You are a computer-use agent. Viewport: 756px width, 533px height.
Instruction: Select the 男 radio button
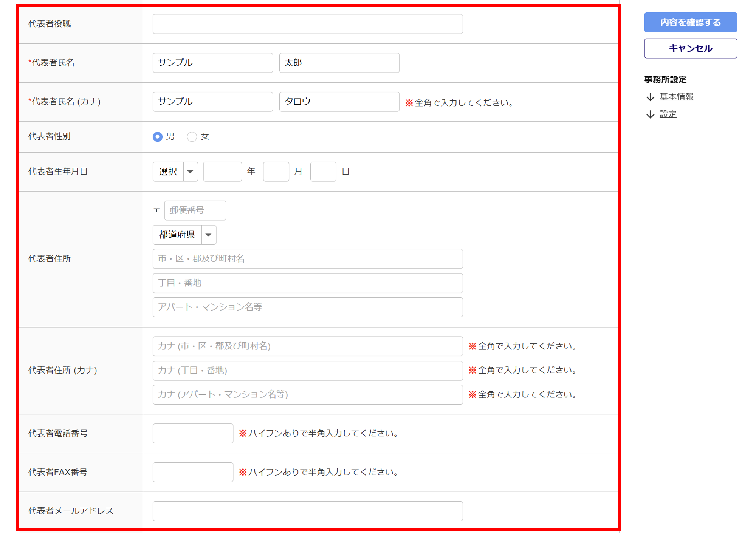(158, 136)
